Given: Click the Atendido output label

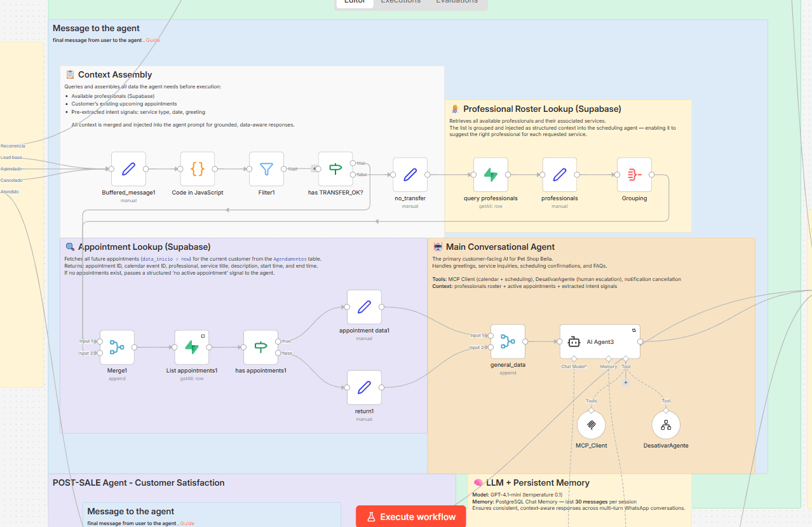Looking at the screenshot, I should coord(10,191).
